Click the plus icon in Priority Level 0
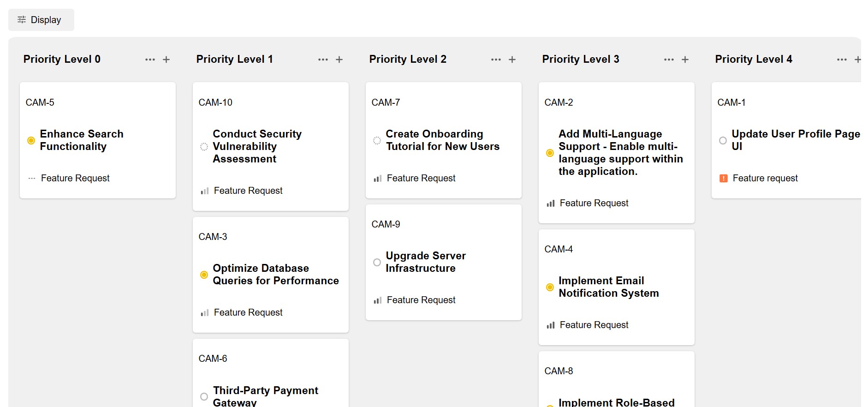 (x=166, y=60)
